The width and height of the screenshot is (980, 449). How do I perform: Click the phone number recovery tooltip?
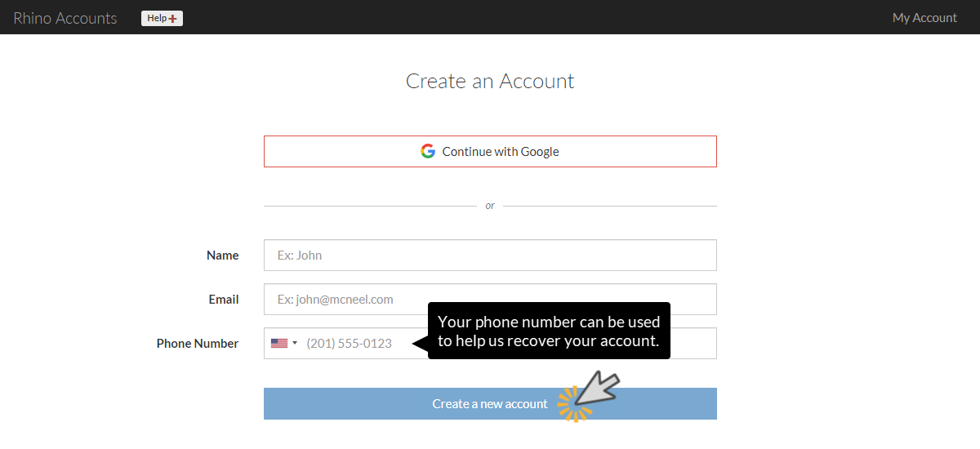click(549, 331)
